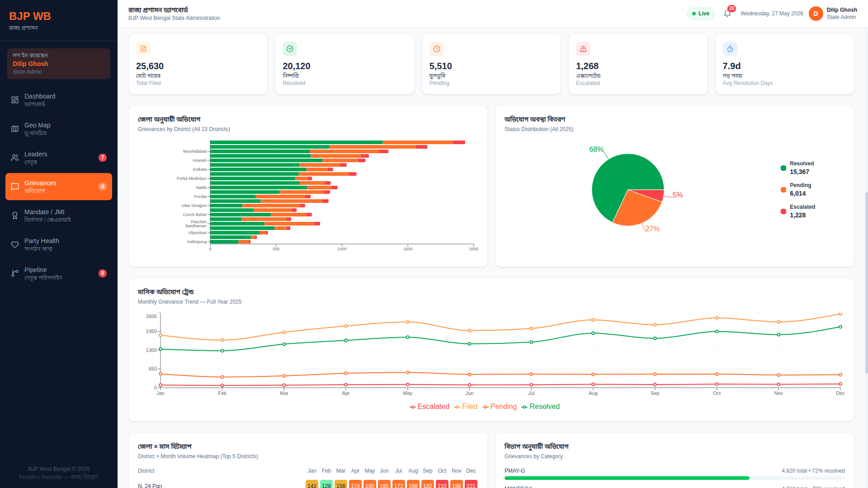Click the Resolved checkmark card icon
Image resolution: width=868 pixels, height=488 pixels.
tap(290, 49)
